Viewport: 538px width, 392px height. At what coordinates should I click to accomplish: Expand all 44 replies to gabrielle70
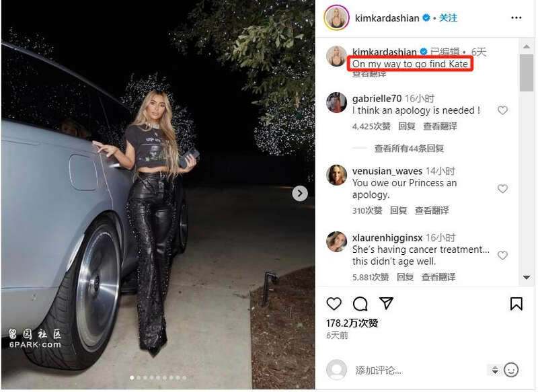coord(409,148)
